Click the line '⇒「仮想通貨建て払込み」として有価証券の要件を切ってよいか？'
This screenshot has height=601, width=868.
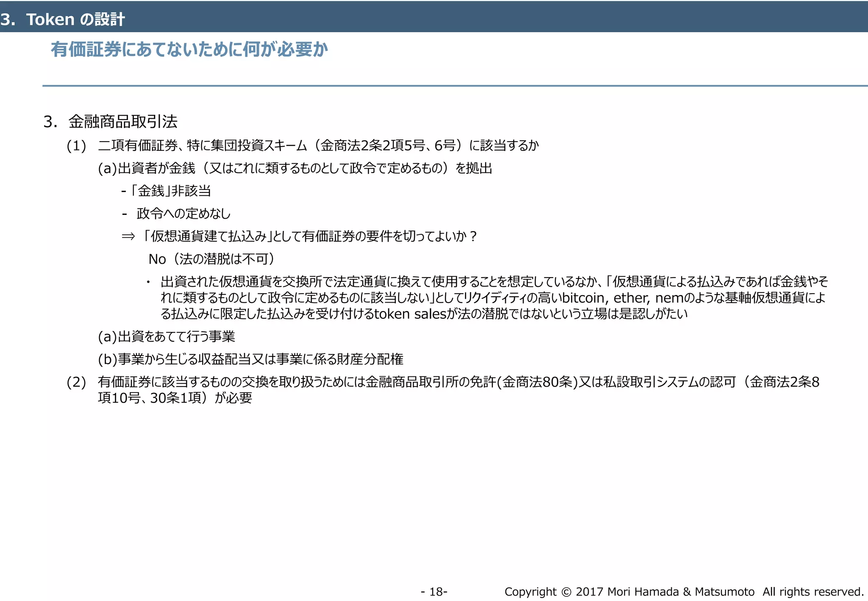tap(300, 236)
